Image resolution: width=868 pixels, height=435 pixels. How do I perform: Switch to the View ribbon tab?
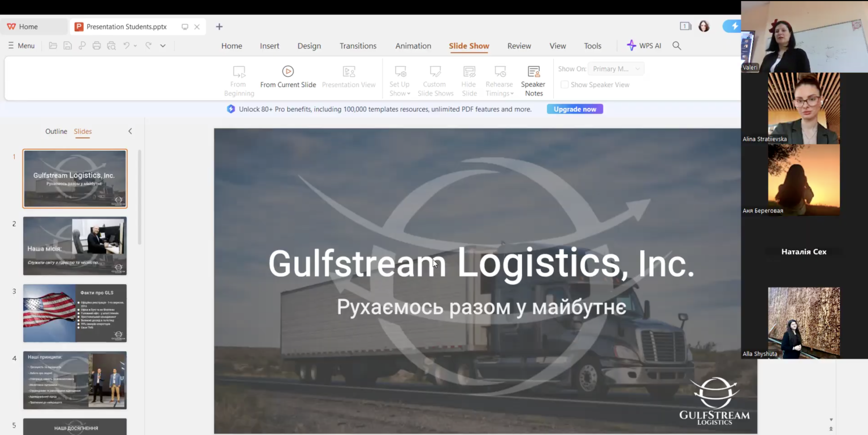(x=558, y=46)
